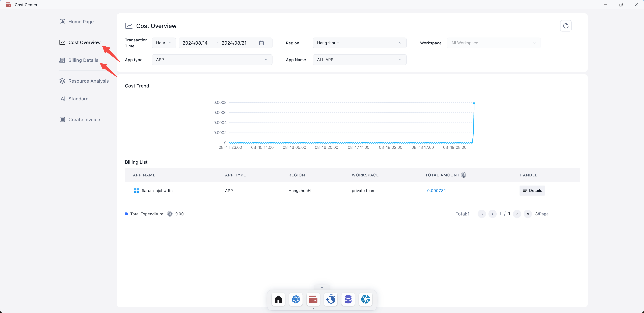
Task: Expand the Hour time unit dropdown
Action: pyautogui.click(x=164, y=43)
